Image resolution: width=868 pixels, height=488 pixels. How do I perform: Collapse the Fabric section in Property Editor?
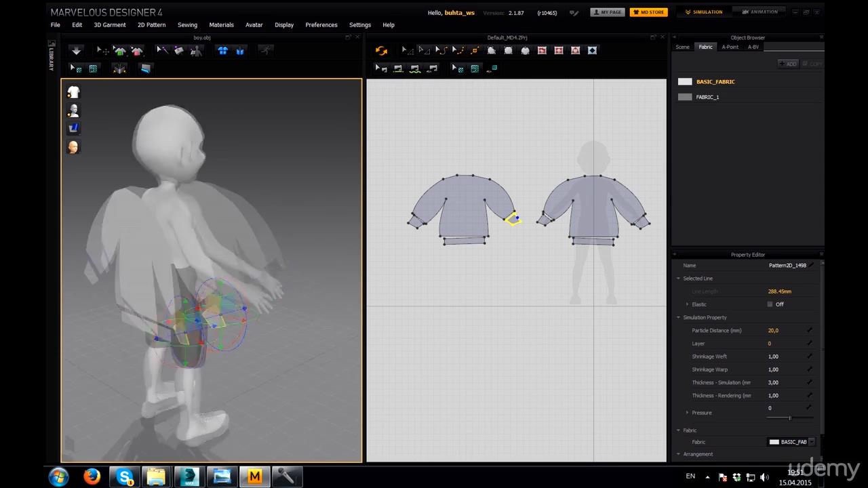pos(678,430)
